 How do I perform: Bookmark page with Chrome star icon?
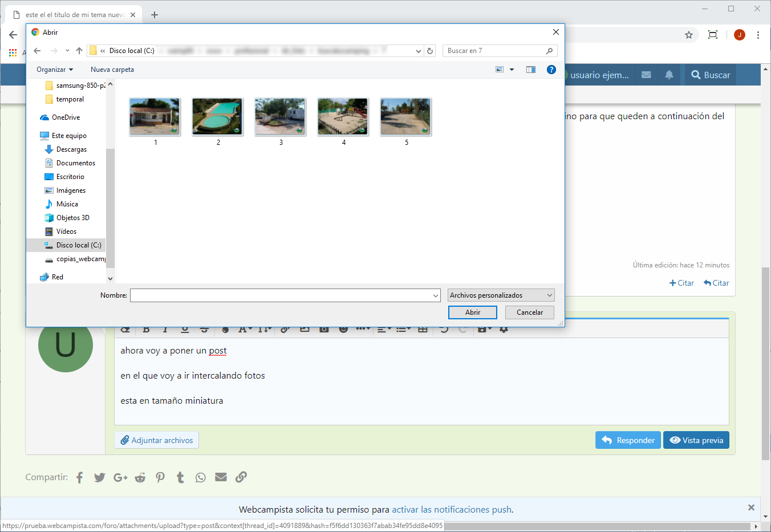coord(689,35)
